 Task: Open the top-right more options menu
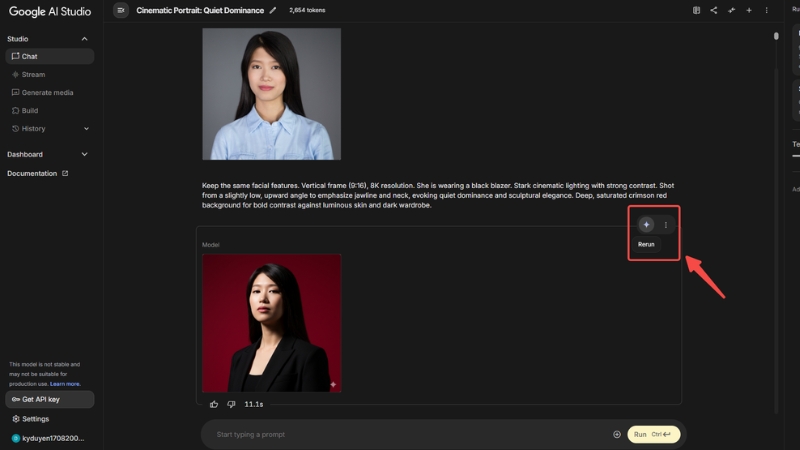pos(766,10)
